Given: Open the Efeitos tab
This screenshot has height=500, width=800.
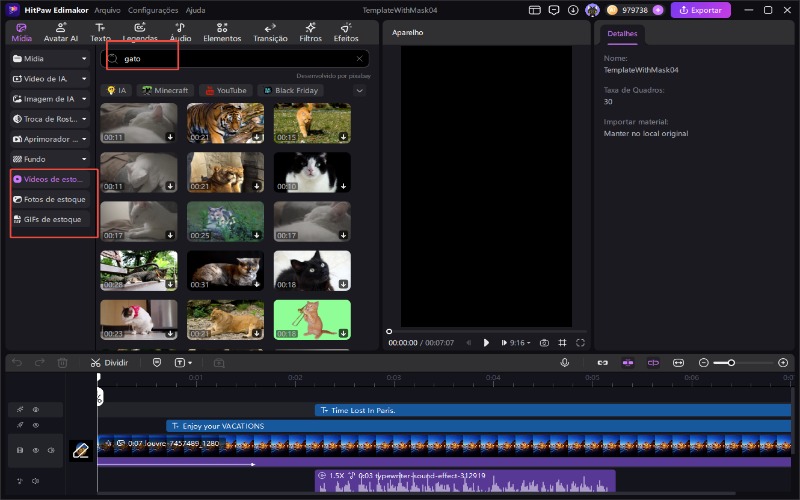Looking at the screenshot, I should point(346,32).
